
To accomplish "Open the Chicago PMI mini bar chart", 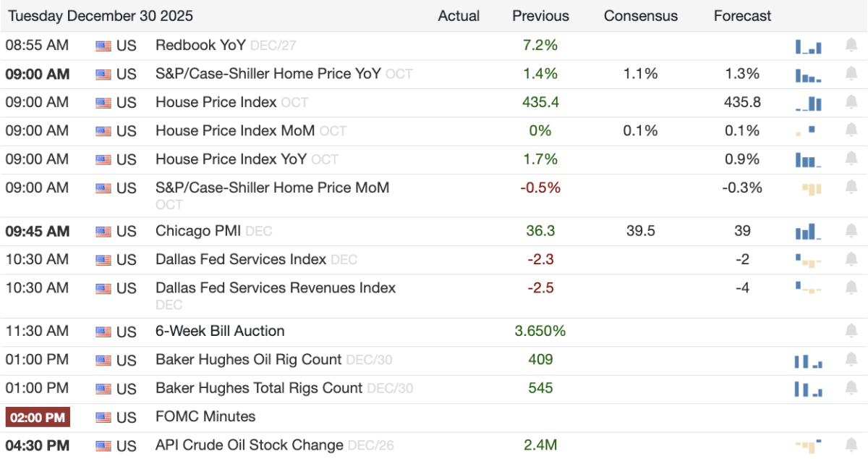I will (808, 232).
